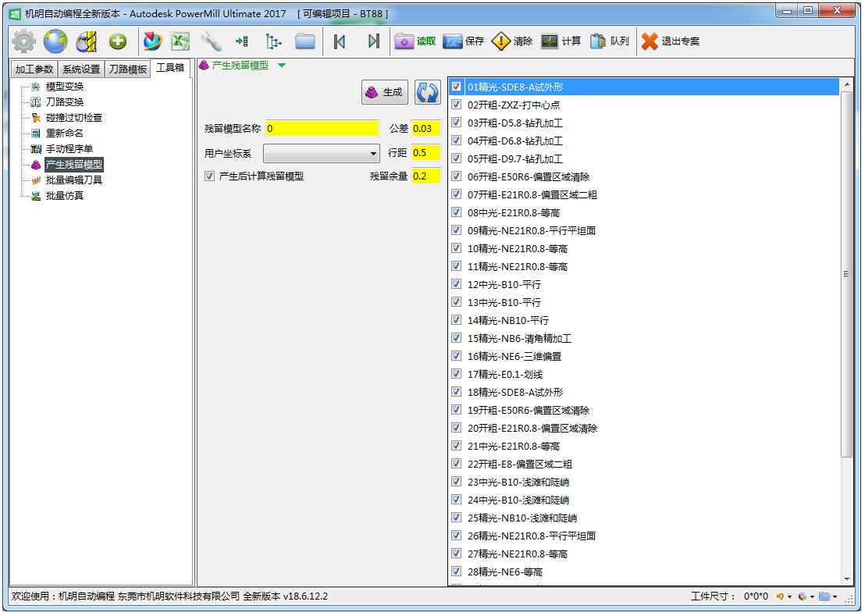Click the tree structure icon in toolbar
This screenshot has height=616, width=865.
(x=273, y=41)
